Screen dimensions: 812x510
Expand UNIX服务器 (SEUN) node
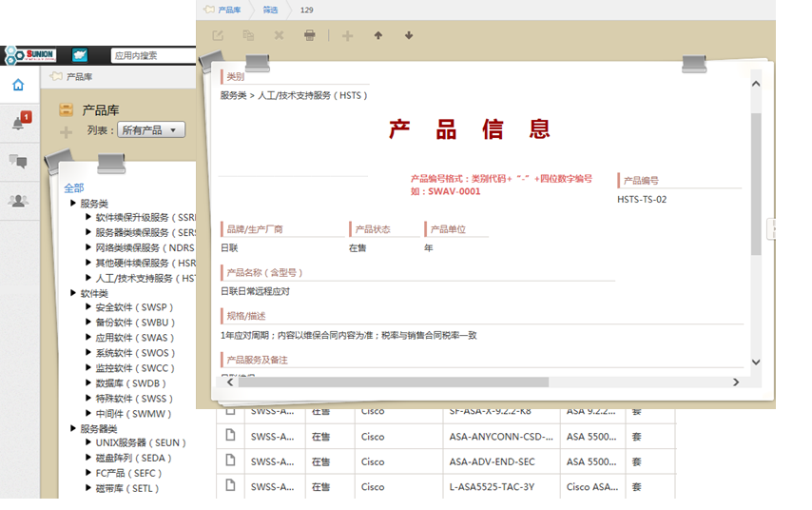pyautogui.click(x=88, y=442)
